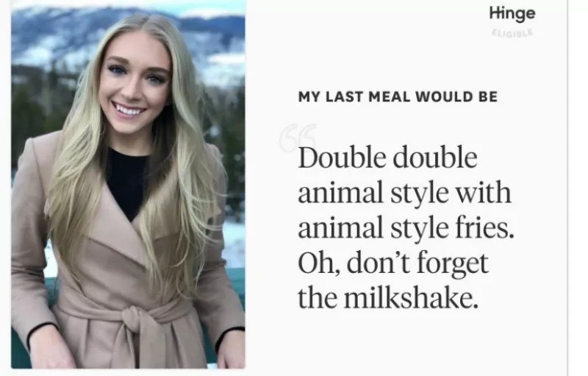Click the right vertical border of card

[x=567, y=188]
